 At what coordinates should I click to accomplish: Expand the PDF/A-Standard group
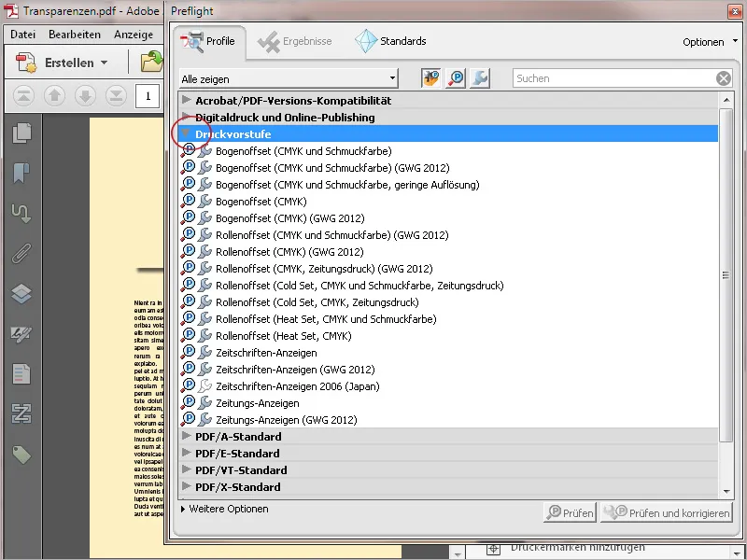(x=187, y=436)
